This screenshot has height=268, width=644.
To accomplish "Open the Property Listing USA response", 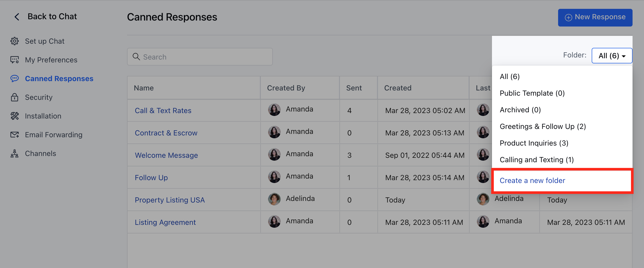I will [x=170, y=200].
